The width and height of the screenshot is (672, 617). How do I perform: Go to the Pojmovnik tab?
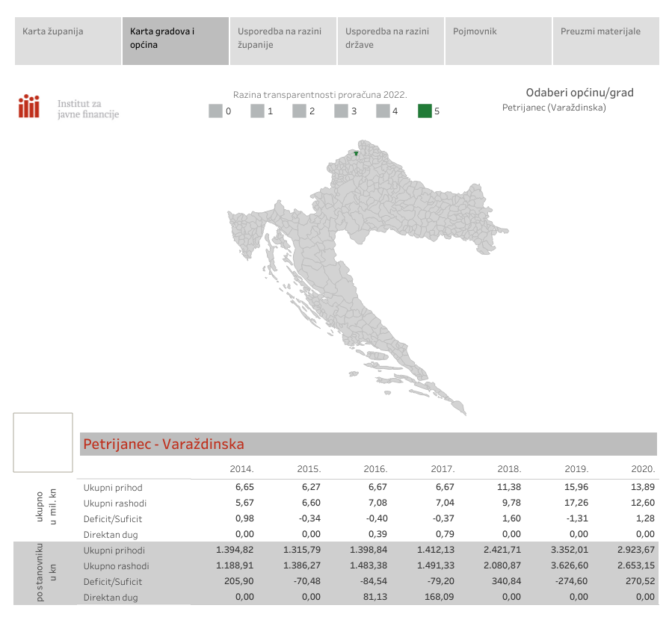click(498, 41)
